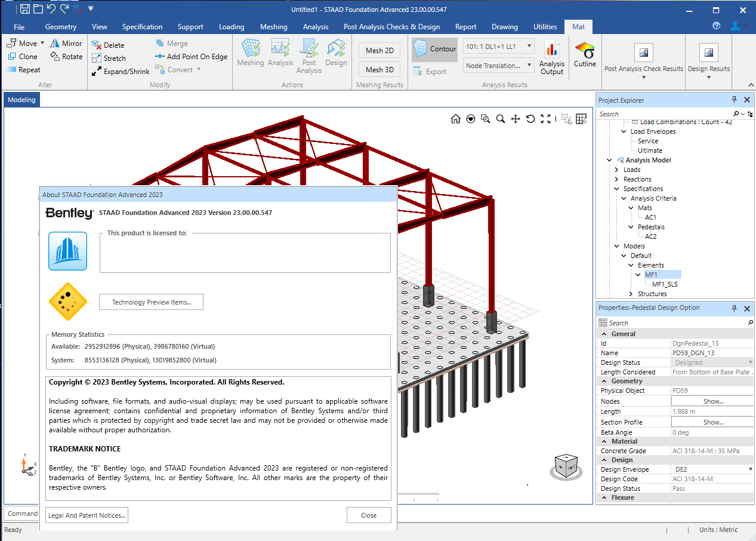The width and height of the screenshot is (756, 541).
Task: Open Technology Preview Items in About dialog
Action: (x=151, y=302)
